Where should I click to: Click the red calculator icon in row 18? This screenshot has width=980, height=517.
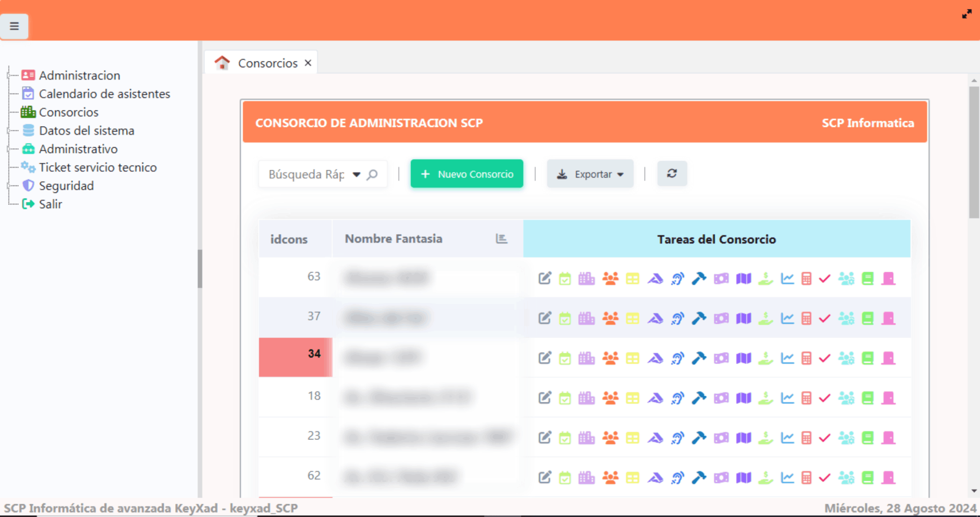tap(807, 398)
